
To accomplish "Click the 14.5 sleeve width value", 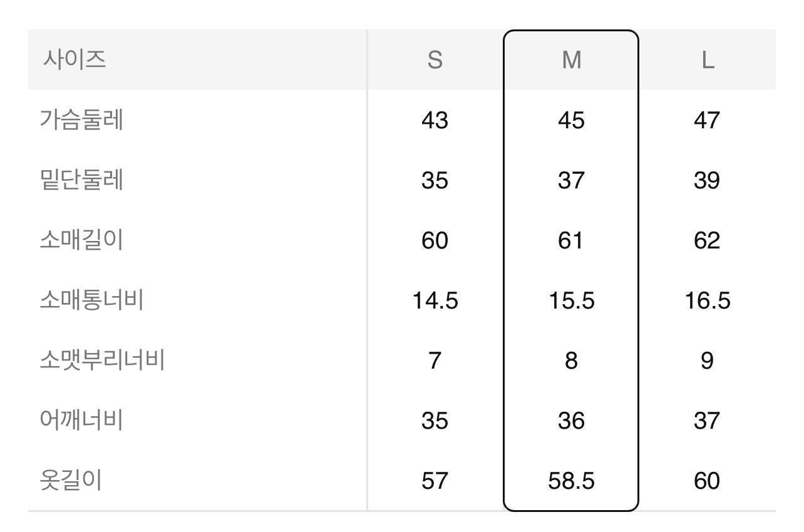I will 435,300.
